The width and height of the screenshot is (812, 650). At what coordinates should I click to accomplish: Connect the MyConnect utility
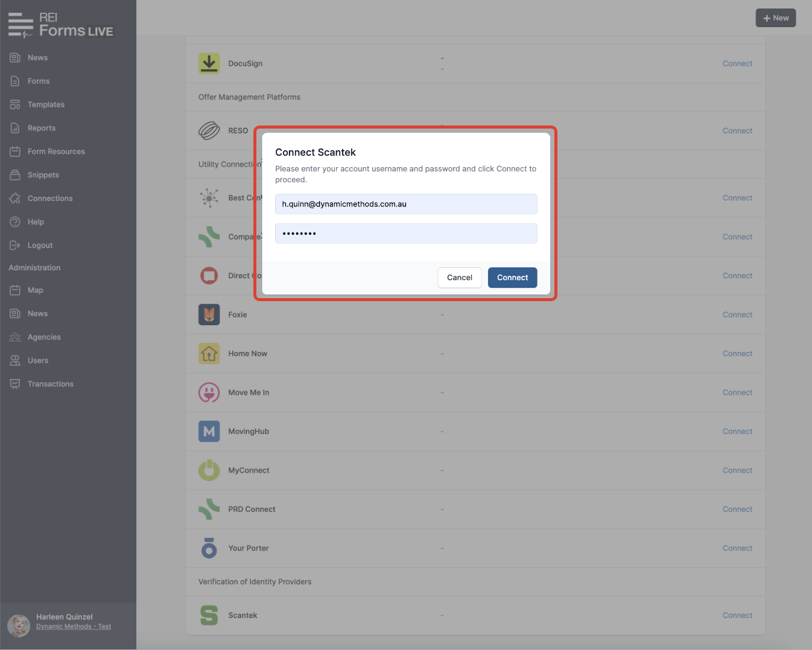[737, 471]
